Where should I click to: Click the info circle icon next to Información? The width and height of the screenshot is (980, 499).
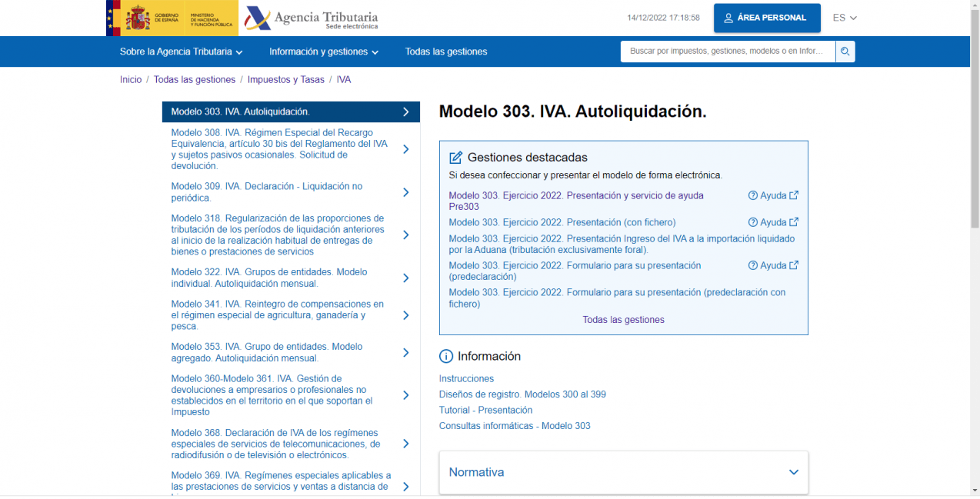pyautogui.click(x=446, y=356)
